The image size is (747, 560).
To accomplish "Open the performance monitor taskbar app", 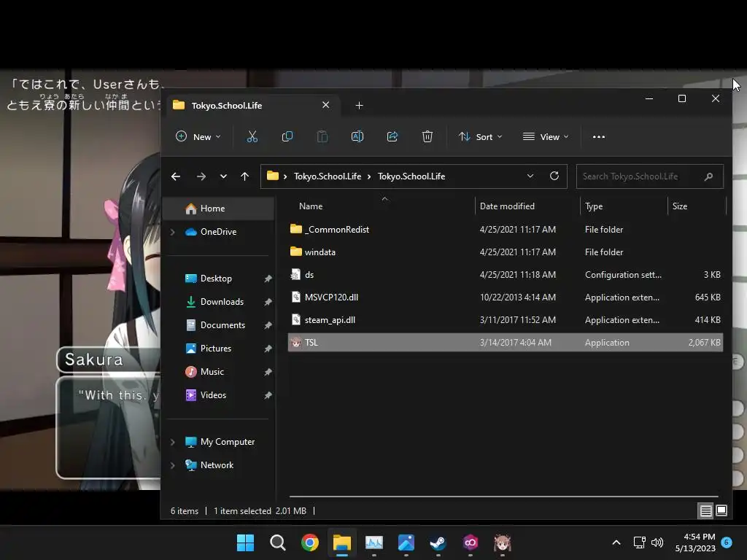I will 374,542.
